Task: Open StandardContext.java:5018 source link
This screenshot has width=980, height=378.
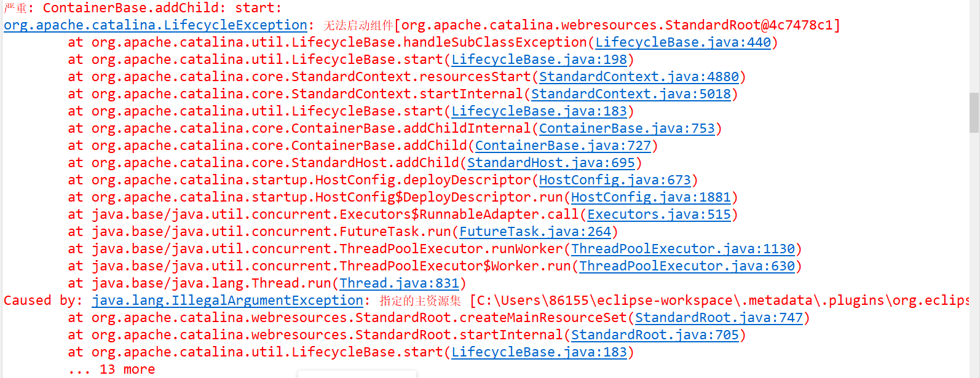Action: (631, 94)
